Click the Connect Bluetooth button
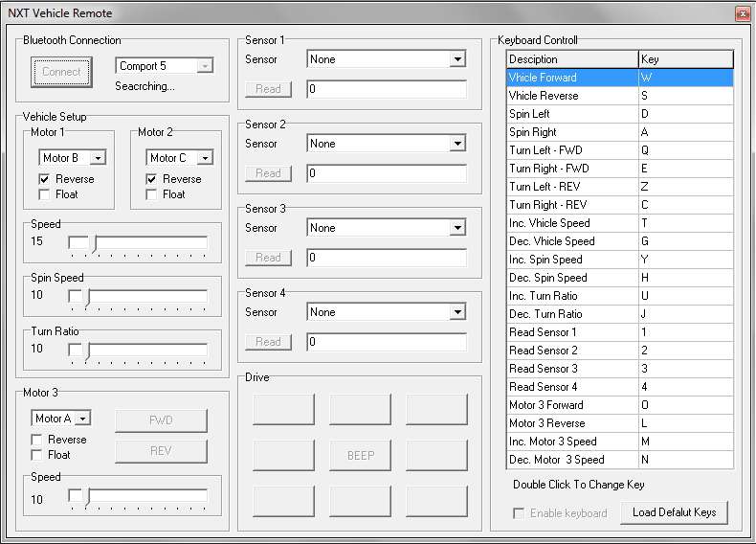This screenshot has height=544, width=756. coord(61,72)
